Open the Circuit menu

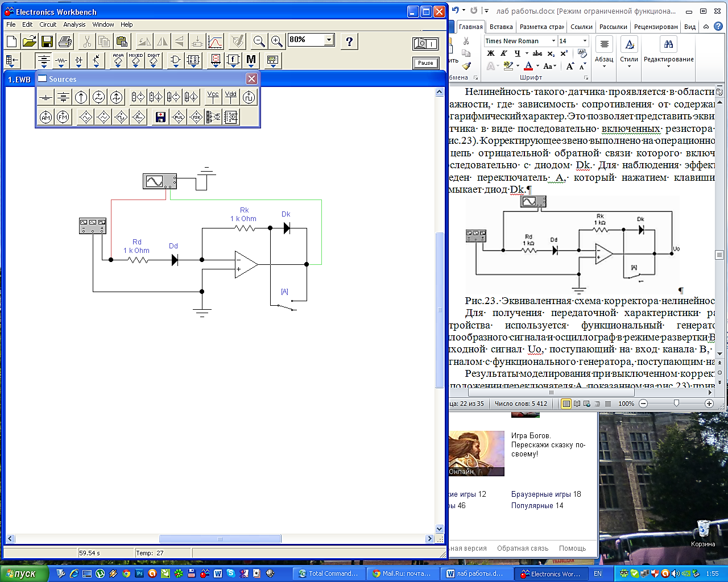click(x=48, y=24)
